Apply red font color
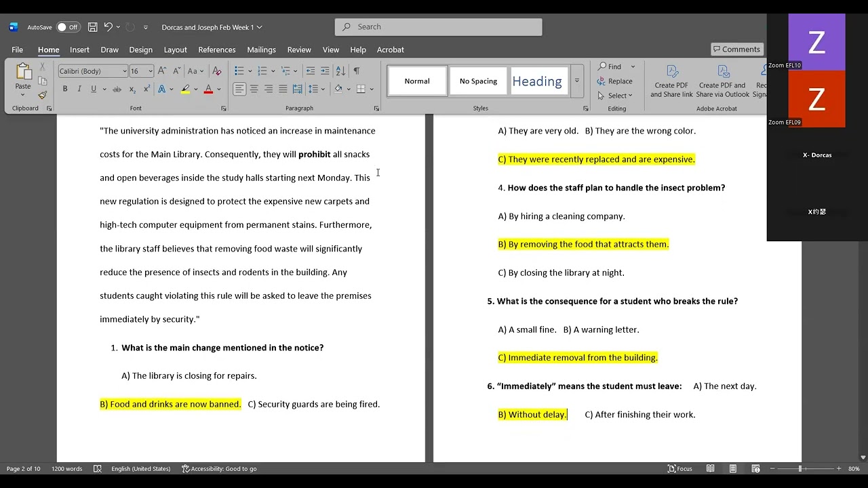868x488 pixels. click(208, 89)
